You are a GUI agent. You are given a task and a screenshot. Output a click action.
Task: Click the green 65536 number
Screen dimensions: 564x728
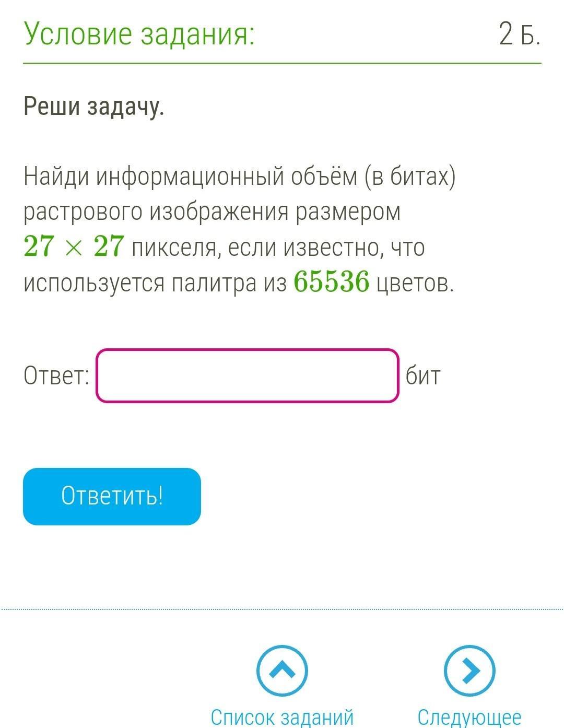click(332, 282)
